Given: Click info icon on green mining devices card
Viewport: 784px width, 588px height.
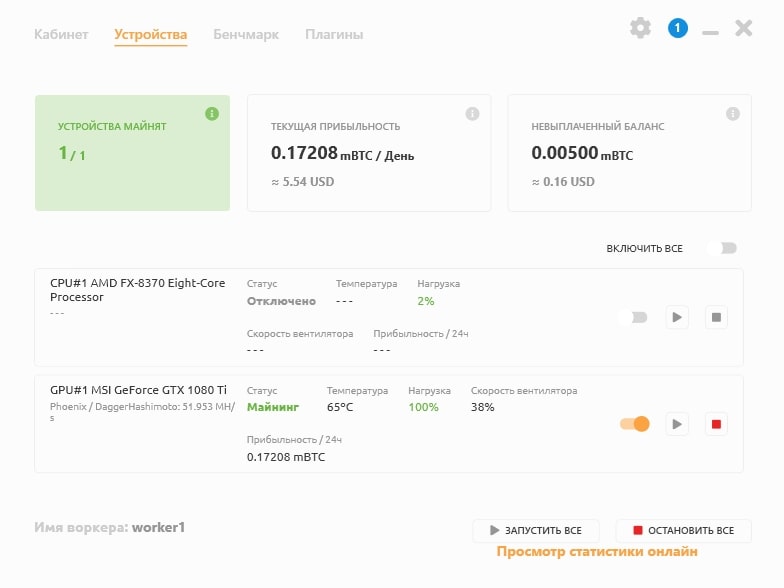Looking at the screenshot, I should pos(212,114).
